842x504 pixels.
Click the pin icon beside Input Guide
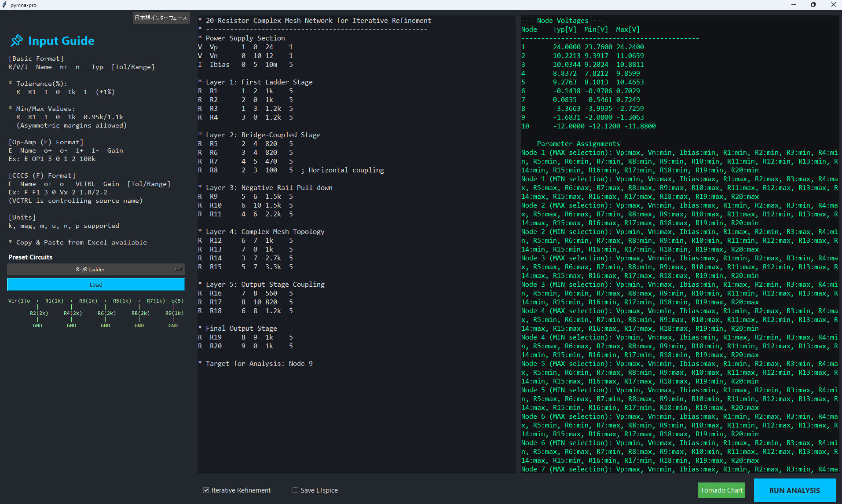point(17,40)
